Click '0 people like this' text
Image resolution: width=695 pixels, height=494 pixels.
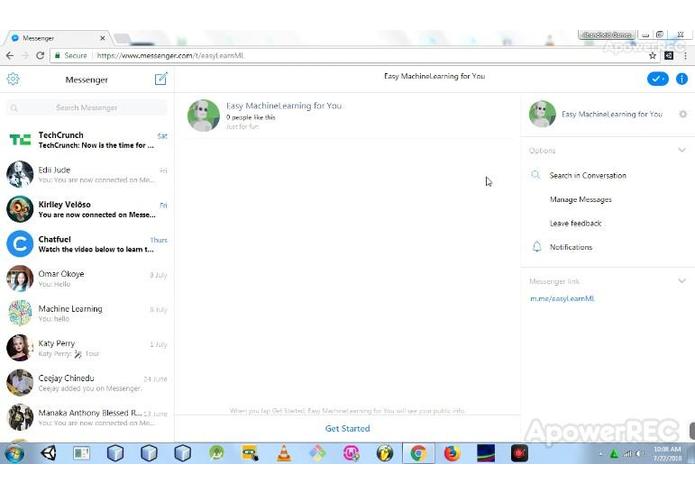[250, 117]
